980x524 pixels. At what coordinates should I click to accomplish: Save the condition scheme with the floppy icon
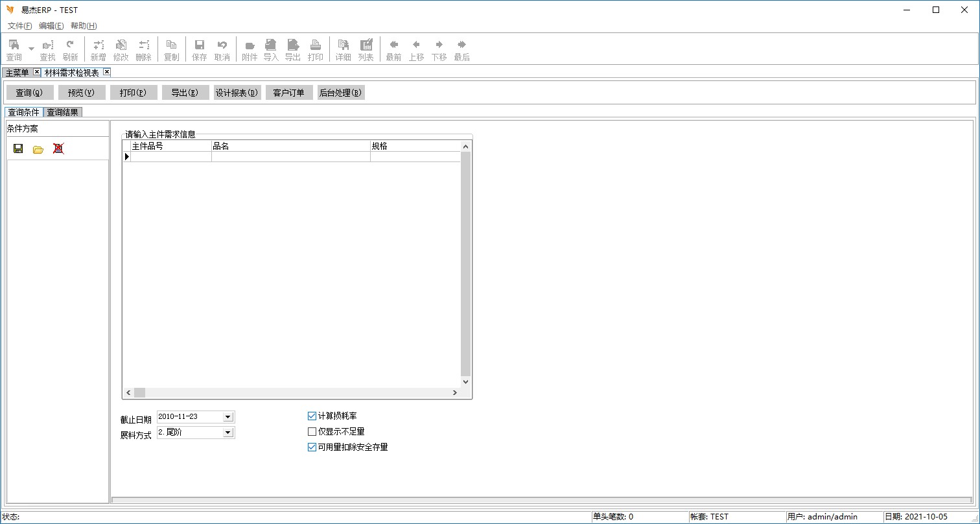(x=18, y=149)
